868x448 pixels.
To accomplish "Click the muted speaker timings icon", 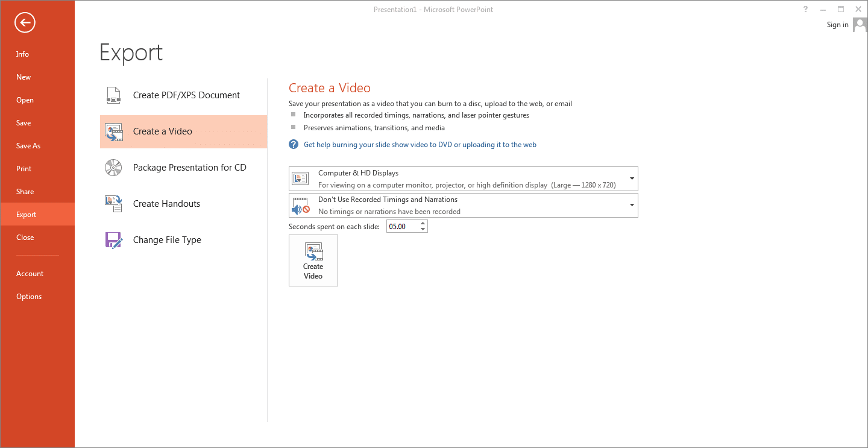I will point(300,206).
